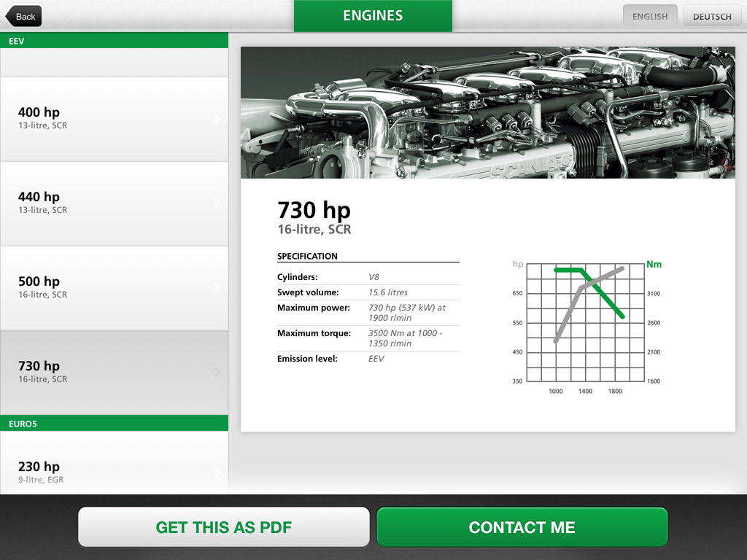Screen dimensions: 747x560
Task: Click chevron arrow on 440 hp row
Action: (217, 203)
